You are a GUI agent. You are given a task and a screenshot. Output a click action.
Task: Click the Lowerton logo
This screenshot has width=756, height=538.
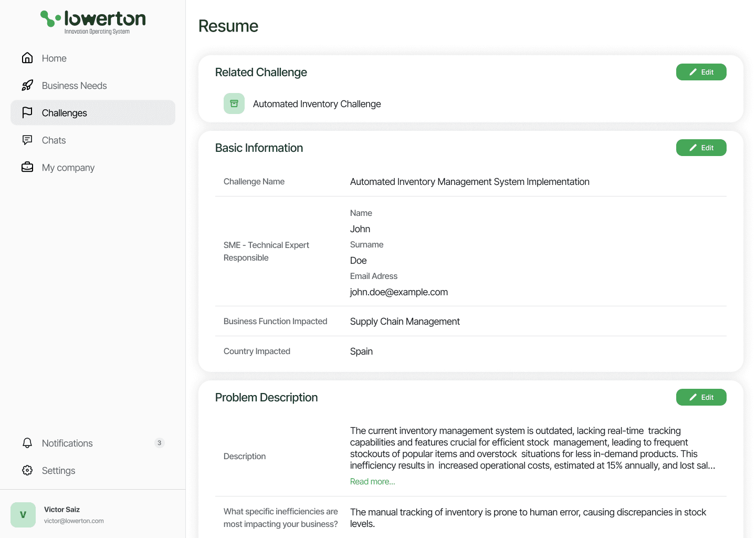point(93,22)
